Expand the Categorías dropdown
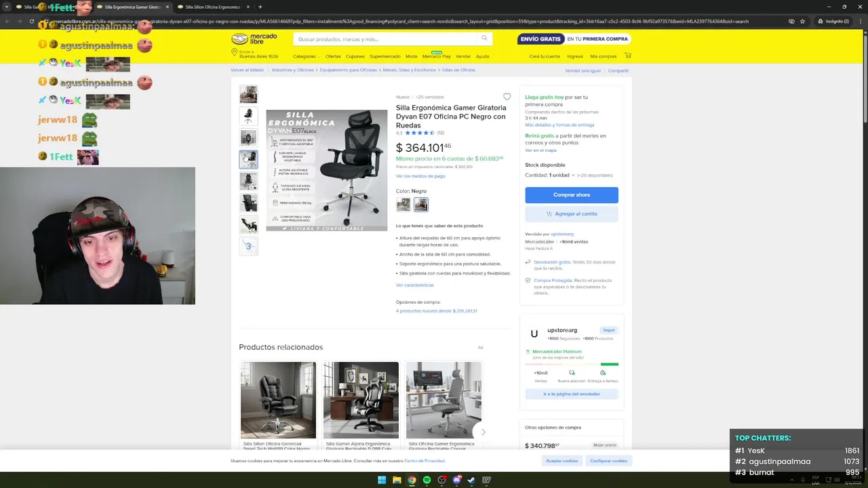The image size is (868, 488). coord(306,56)
